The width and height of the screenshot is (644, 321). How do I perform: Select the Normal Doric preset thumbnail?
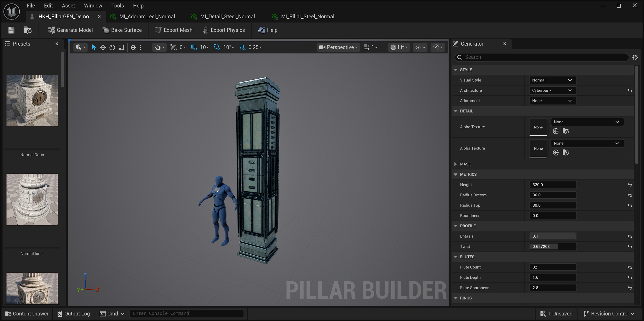32,101
